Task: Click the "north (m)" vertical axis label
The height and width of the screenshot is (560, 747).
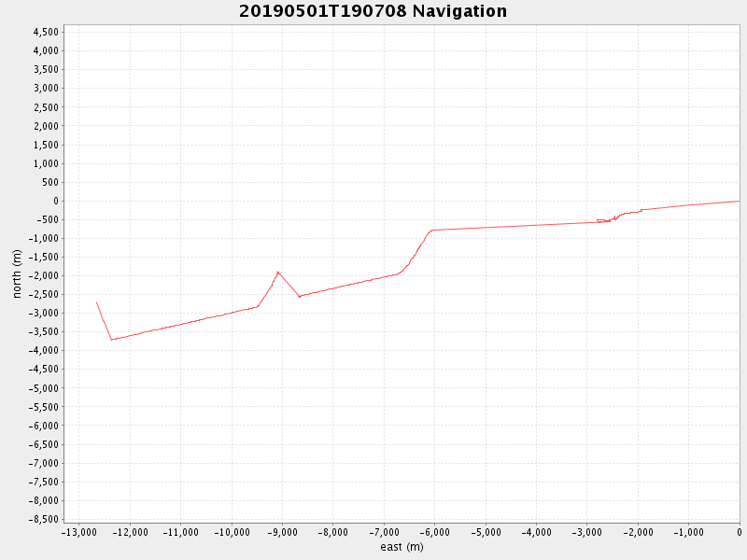Action: [16, 273]
